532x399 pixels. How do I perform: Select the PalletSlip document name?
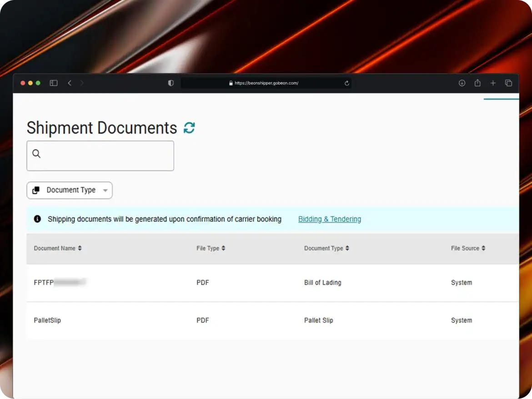click(x=47, y=320)
